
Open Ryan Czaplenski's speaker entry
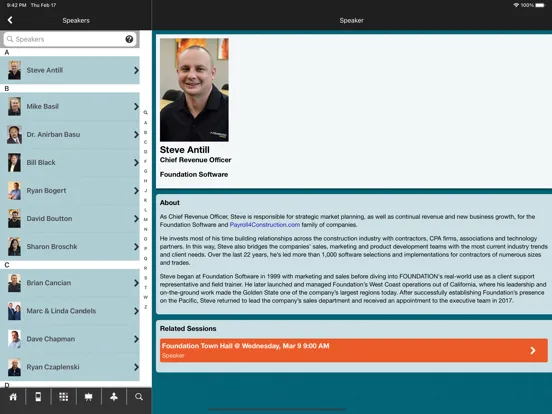70,367
